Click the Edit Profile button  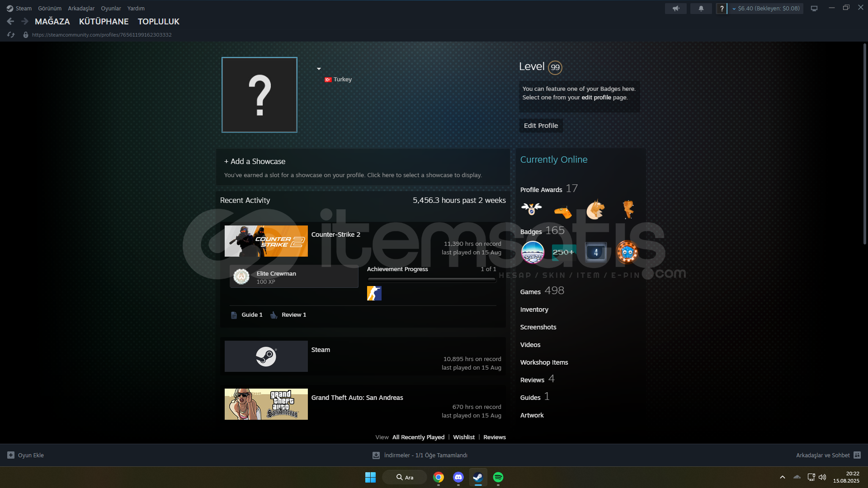click(x=541, y=126)
